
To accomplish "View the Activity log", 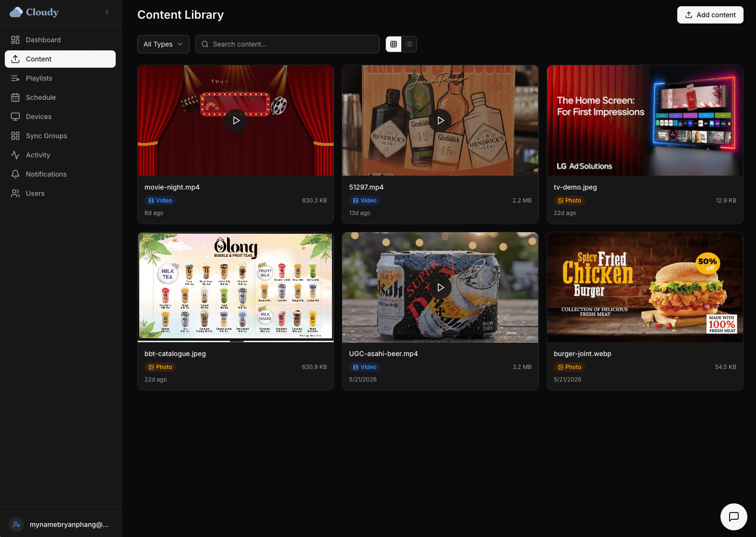I will [60, 155].
